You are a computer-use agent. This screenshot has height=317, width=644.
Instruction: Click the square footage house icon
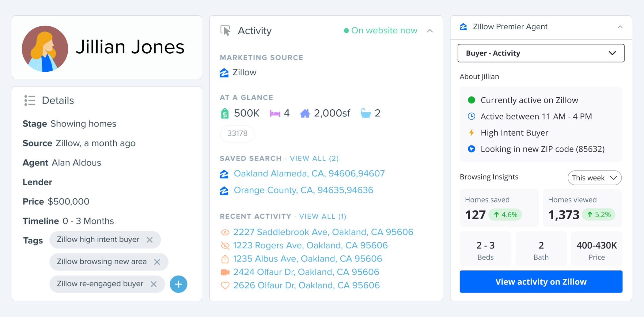305,113
